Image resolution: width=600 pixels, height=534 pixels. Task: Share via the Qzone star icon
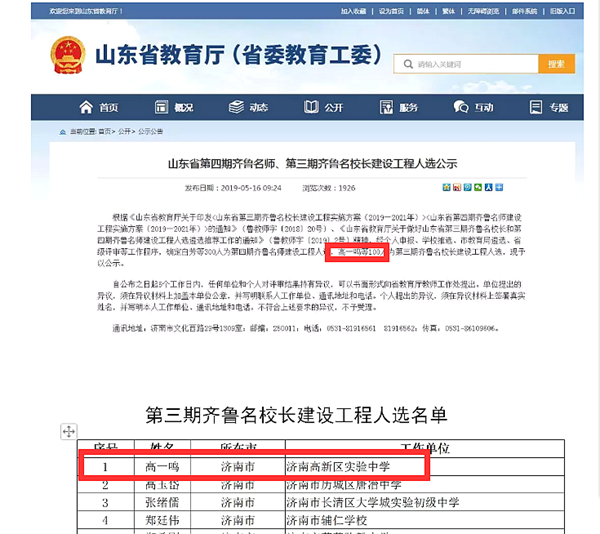coord(446,187)
